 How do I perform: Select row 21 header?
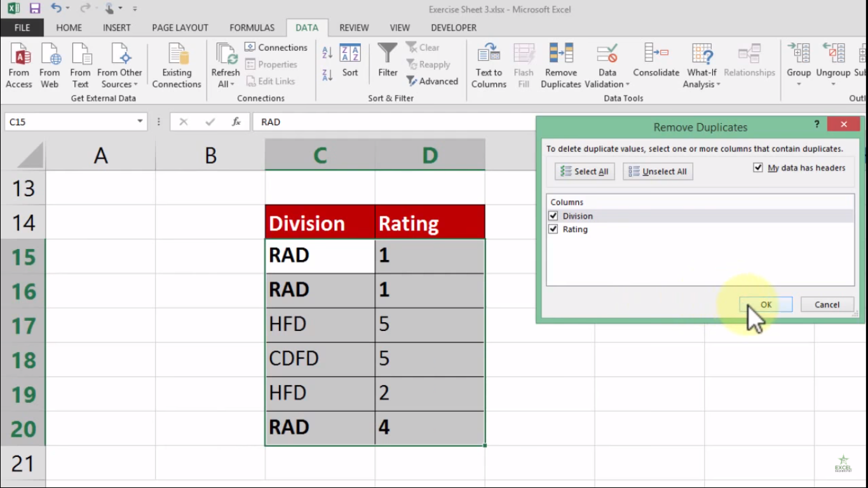click(x=23, y=463)
